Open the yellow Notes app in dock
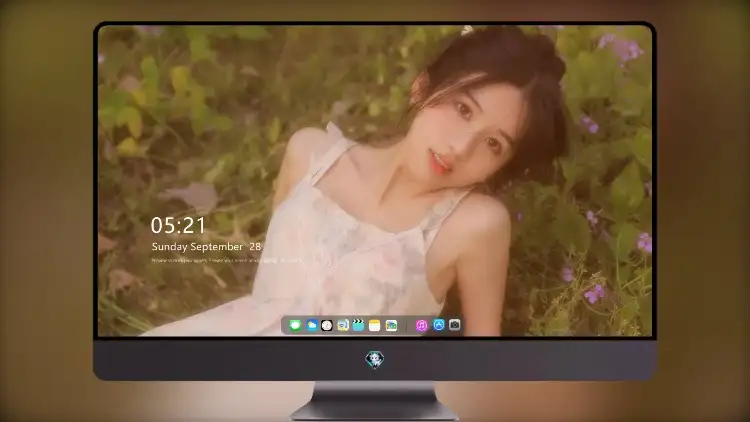 coord(375,325)
